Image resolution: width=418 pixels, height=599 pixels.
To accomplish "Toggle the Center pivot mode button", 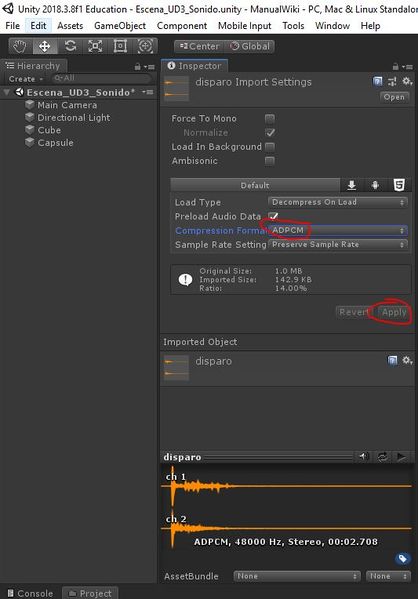I will 199,47.
